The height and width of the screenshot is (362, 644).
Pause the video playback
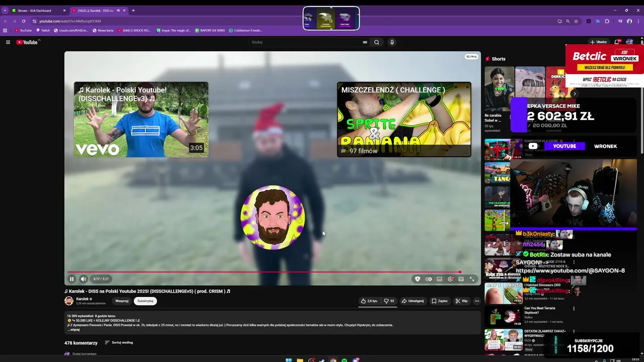coord(71,279)
